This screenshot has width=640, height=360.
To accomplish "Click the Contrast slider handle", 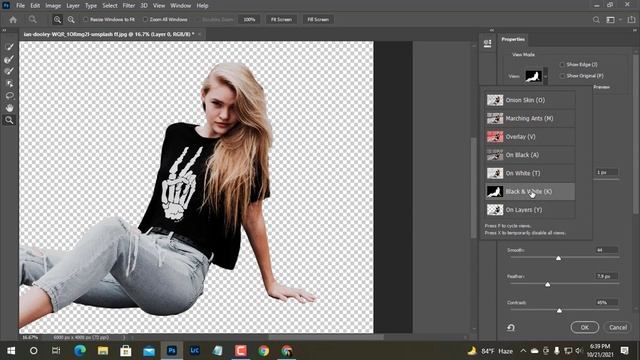I will click(x=559, y=311).
